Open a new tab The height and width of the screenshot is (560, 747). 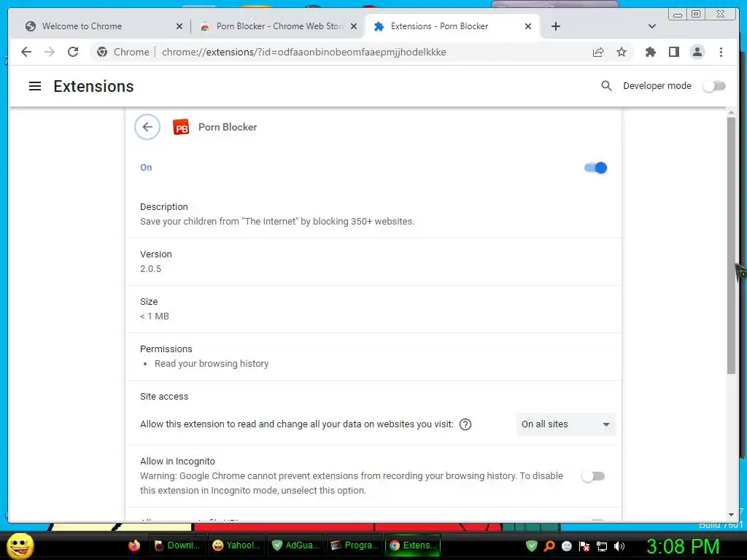pyautogui.click(x=555, y=26)
